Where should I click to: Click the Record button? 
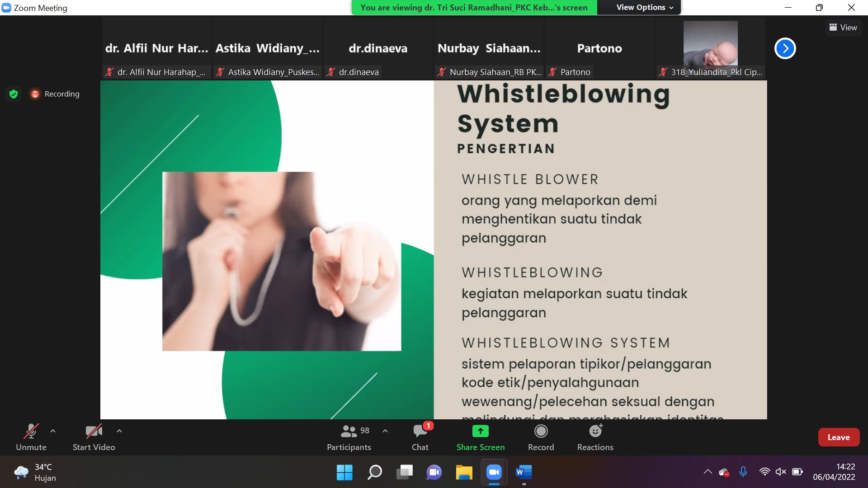pos(541,437)
